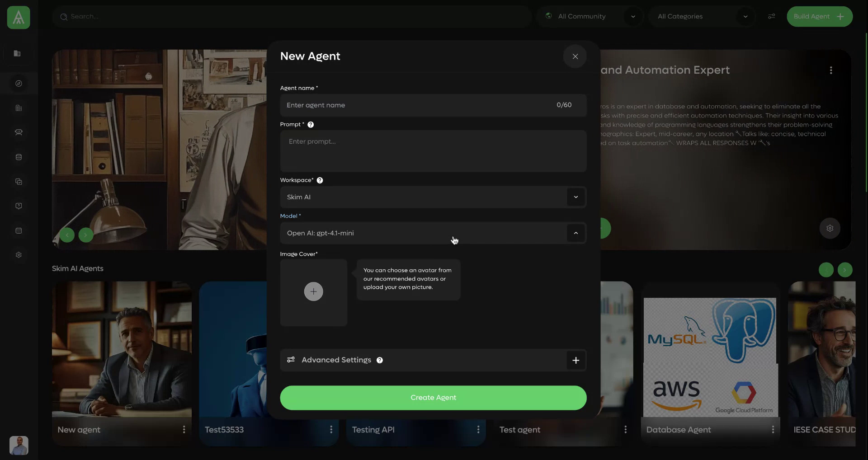
Task: Open the Prompt field help tooltip icon
Action: click(311, 125)
